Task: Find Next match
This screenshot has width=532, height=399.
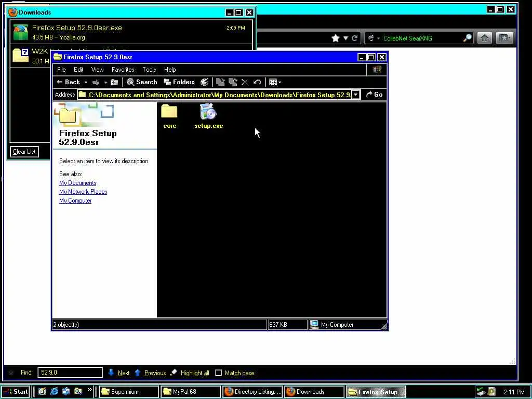Action: click(119, 373)
